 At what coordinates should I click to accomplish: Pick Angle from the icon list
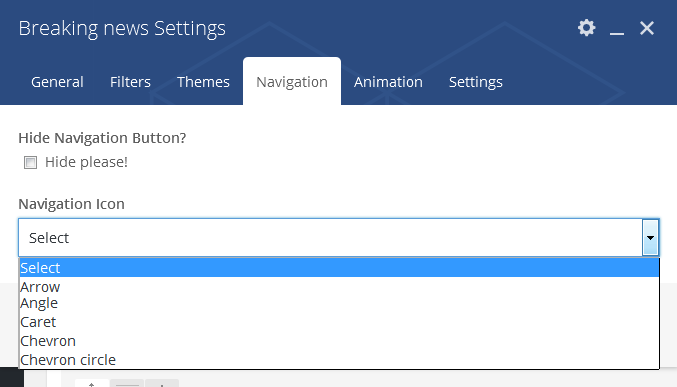coord(339,303)
